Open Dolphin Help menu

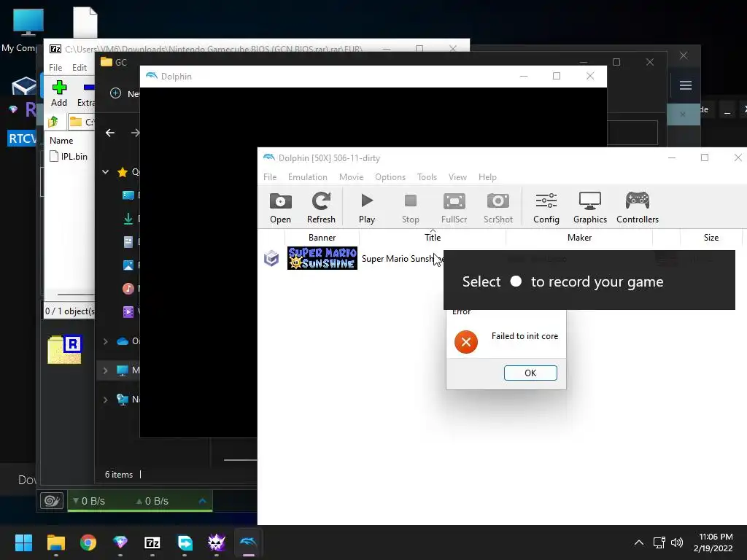487,176
